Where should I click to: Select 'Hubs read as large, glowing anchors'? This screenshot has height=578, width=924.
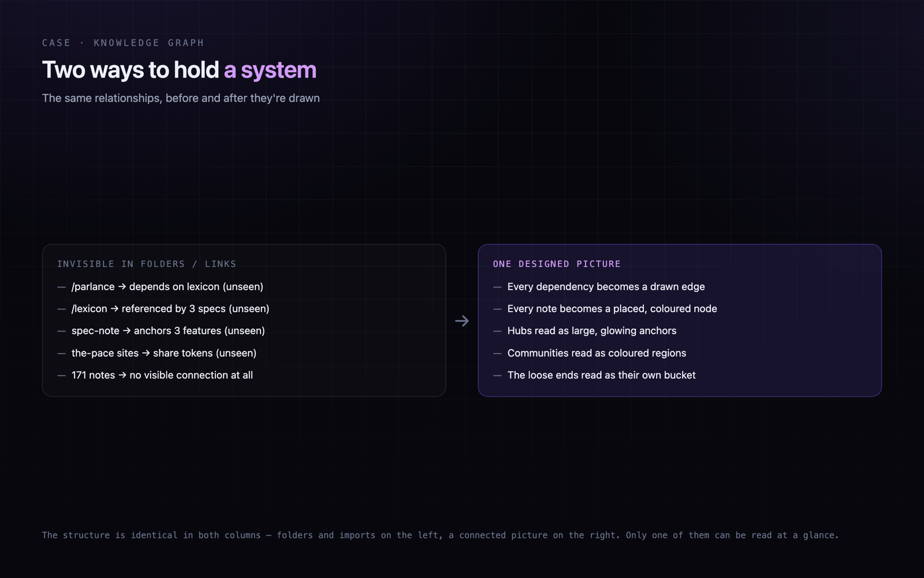(x=592, y=331)
